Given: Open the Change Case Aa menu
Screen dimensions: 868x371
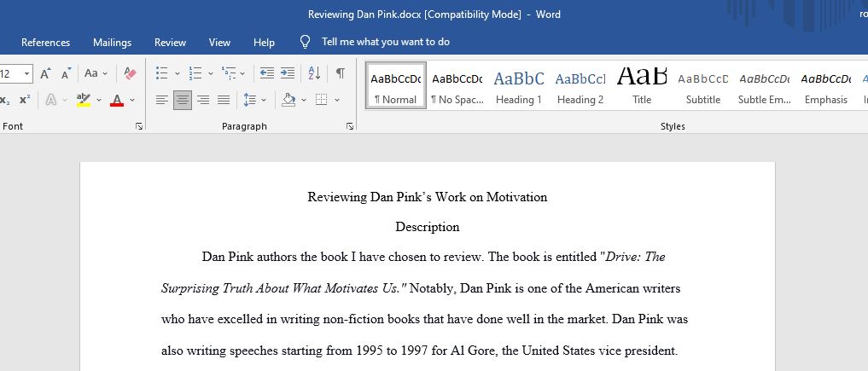Looking at the screenshot, I should (x=96, y=73).
